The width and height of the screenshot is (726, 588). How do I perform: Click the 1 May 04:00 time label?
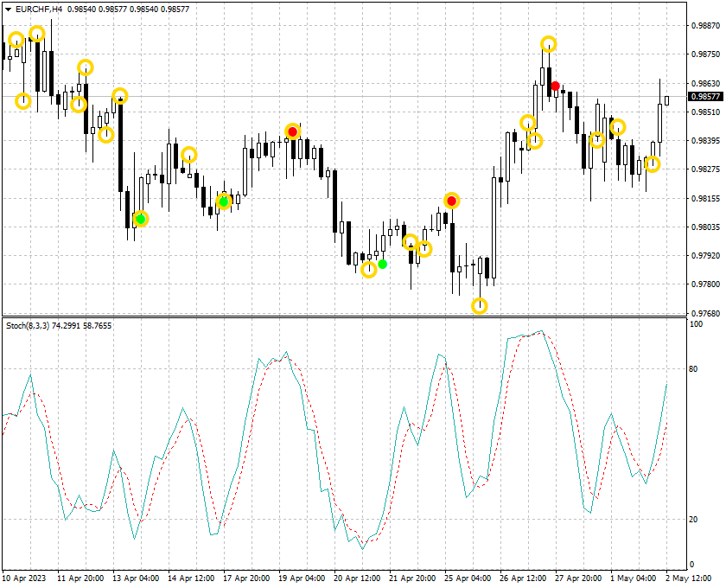[633, 578]
